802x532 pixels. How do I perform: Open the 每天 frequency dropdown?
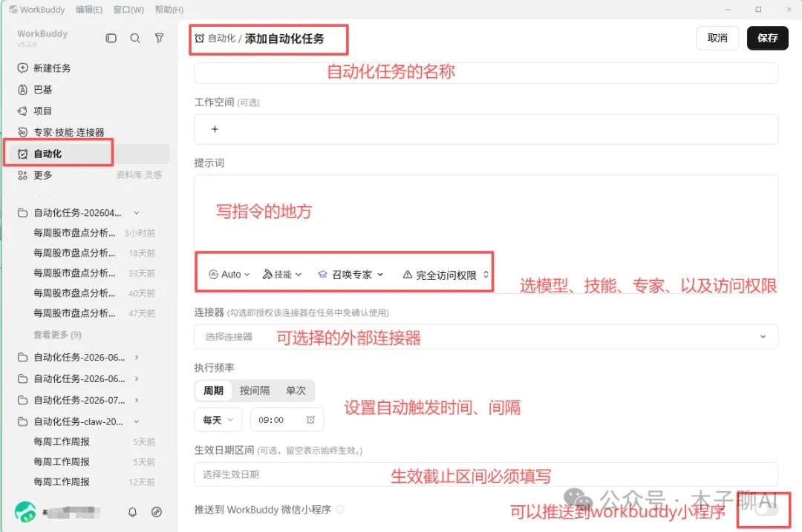pos(218,419)
